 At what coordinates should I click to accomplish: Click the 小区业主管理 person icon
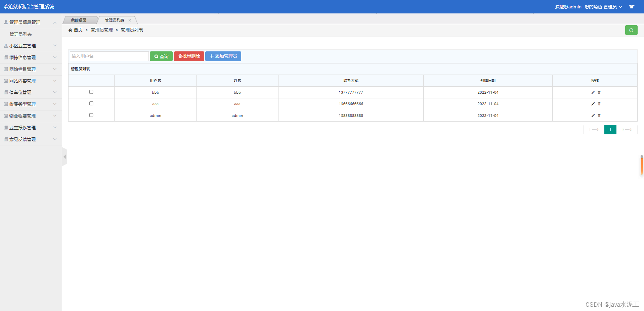6,46
